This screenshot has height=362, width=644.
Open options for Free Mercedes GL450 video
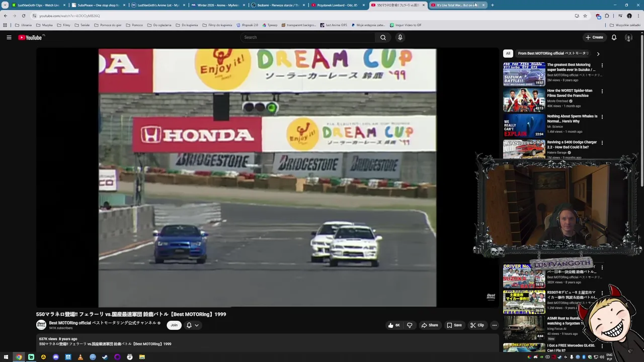pos(602,346)
